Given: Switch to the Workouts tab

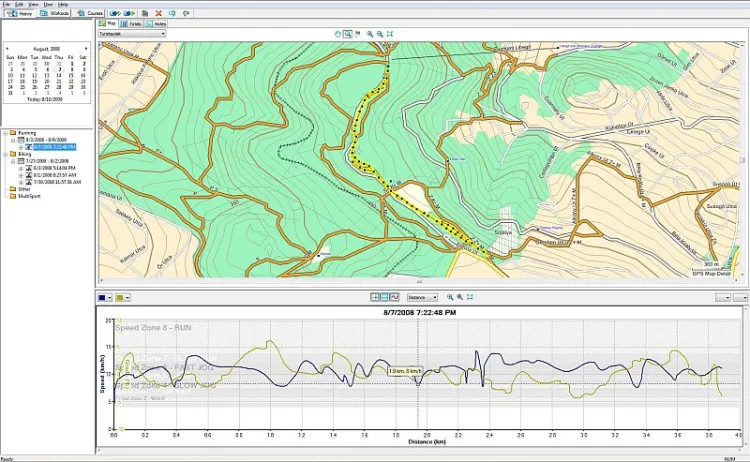Looking at the screenshot, I should point(56,13).
